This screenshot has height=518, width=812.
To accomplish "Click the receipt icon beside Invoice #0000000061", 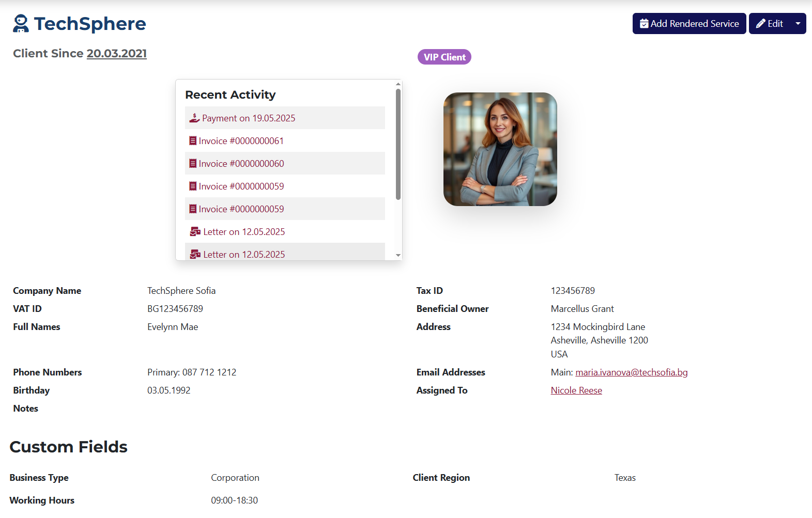I will coord(193,140).
